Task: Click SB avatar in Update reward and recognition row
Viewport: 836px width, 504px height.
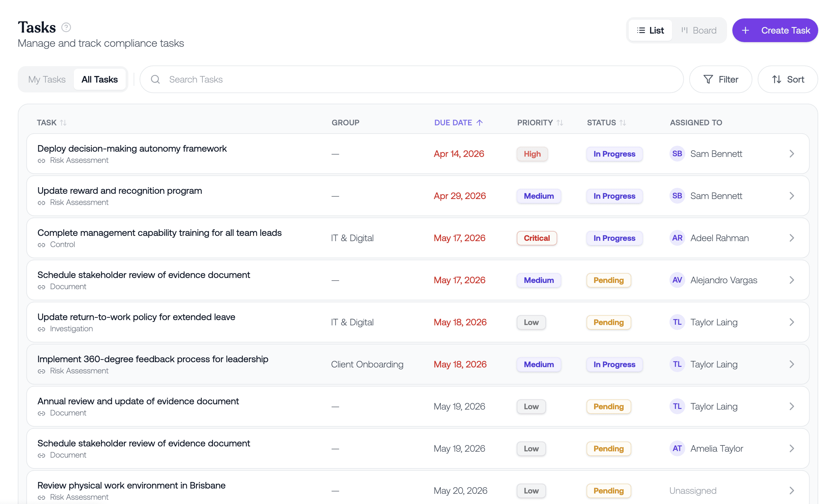Action: point(677,196)
